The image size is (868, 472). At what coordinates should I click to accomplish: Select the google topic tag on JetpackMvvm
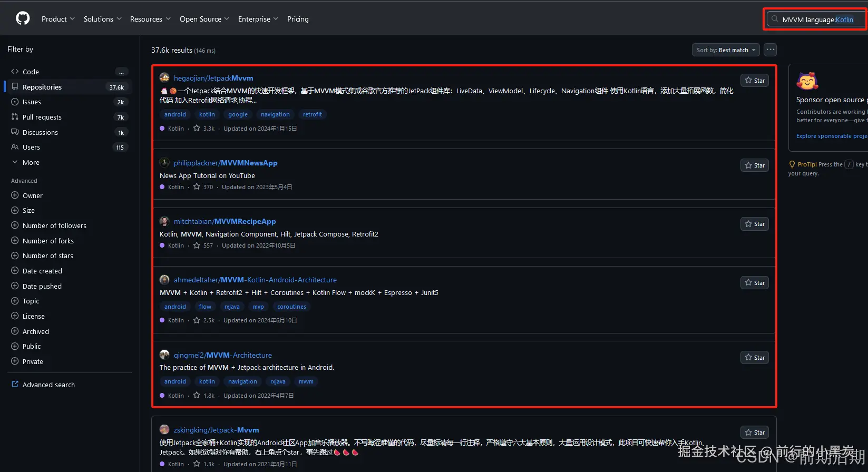click(x=238, y=114)
